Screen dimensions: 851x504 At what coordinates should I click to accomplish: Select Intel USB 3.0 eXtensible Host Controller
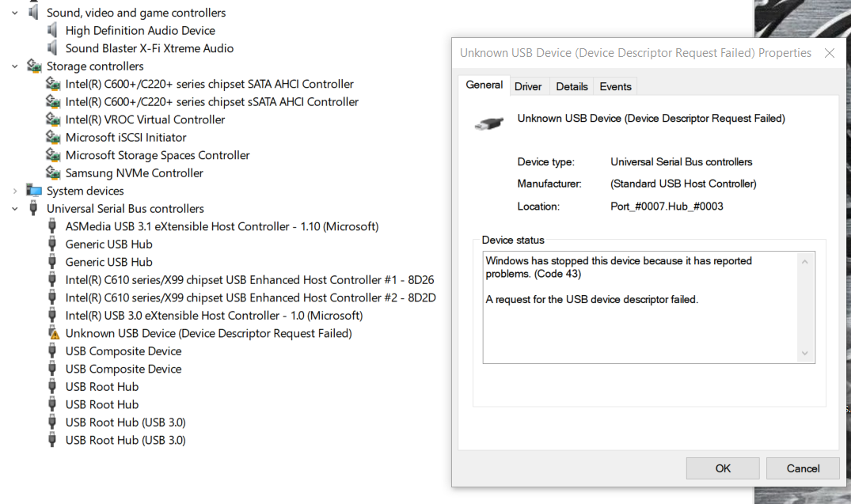click(x=214, y=316)
